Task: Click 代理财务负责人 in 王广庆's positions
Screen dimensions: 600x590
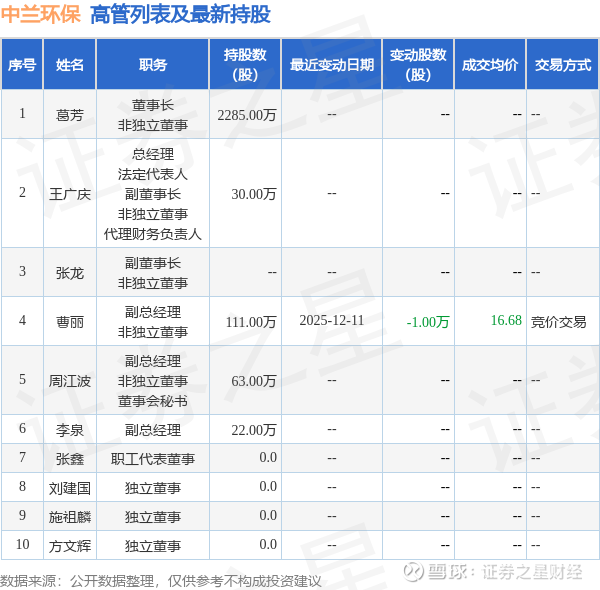Action: 153,234
